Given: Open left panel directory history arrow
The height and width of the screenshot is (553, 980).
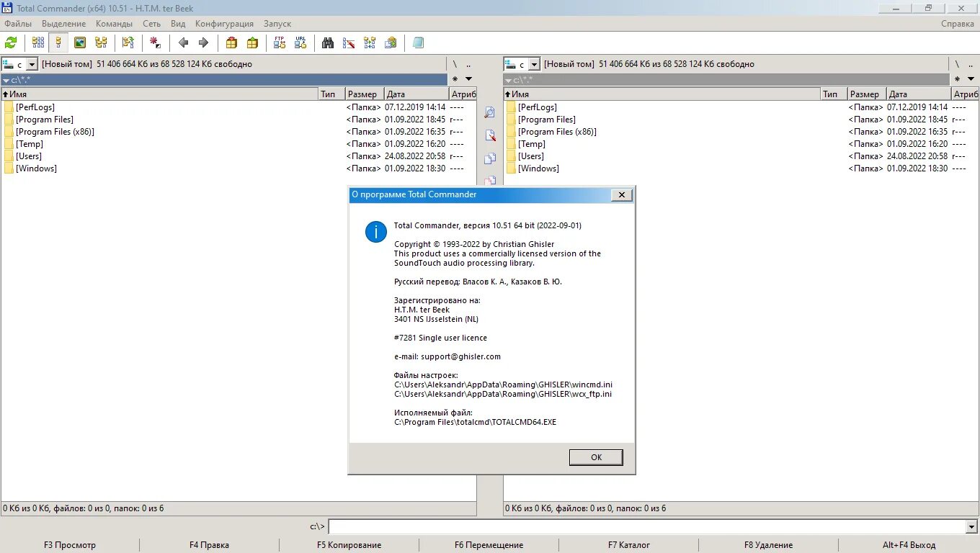Looking at the screenshot, I should (x=468, y=79).
